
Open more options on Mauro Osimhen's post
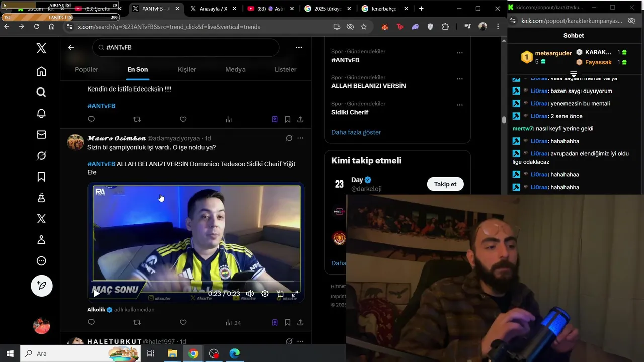click(x=300, y=138)
